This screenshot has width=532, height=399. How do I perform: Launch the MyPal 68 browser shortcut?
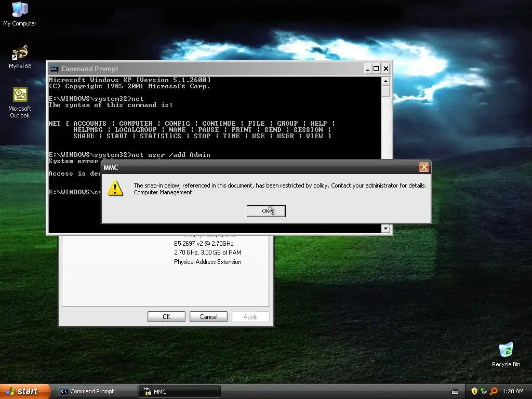pyautogui.click(x=20, y=57)
